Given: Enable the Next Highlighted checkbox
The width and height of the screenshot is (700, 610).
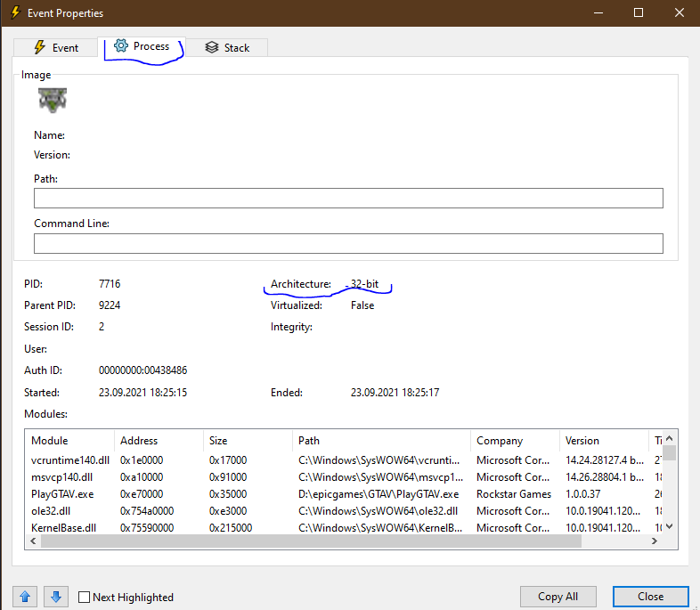Looking at the screenshot, I should pos(84,597).
